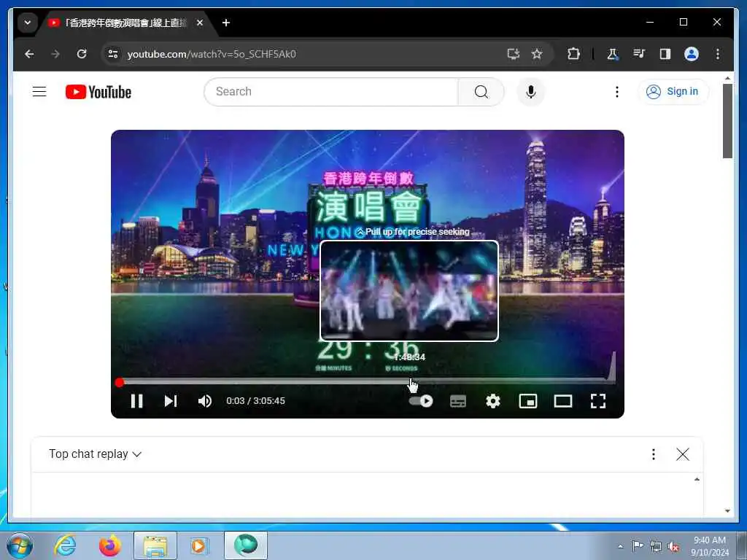The height and width of the screenshot is (560, 747).
Task: Click the page vertical scrollbar
Action: 727,121
